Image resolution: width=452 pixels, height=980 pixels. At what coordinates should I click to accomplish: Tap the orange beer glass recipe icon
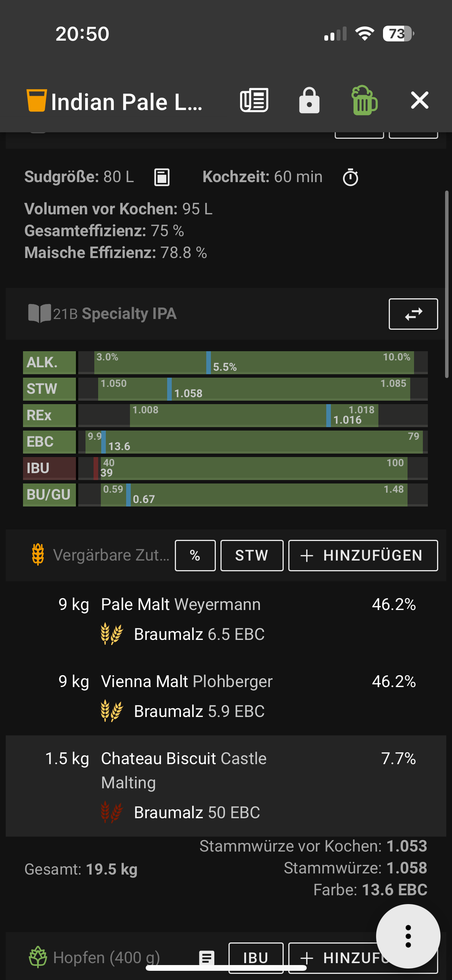click(x=37, y=101)
